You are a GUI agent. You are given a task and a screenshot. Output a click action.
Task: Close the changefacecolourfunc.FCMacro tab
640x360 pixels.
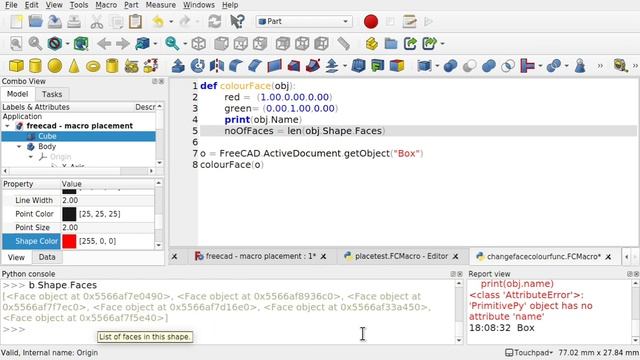[608, 257]
